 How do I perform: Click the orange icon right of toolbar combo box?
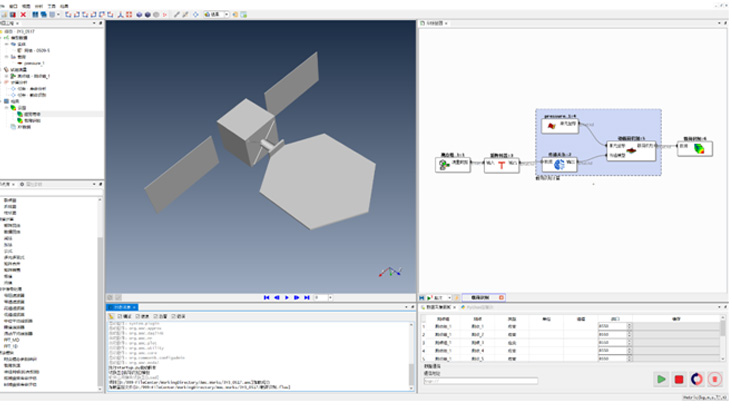[235, 15]
